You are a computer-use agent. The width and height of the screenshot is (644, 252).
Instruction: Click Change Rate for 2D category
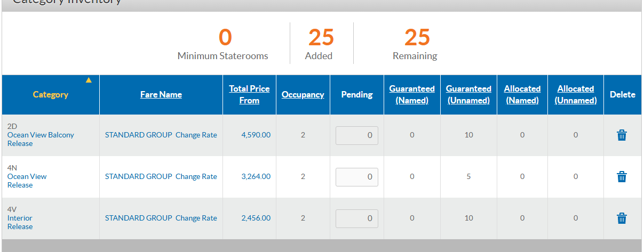(x=196, y=135)
